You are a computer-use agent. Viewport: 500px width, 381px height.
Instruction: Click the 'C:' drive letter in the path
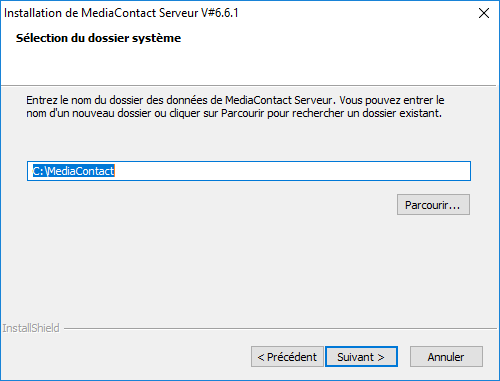coord(38,171)
